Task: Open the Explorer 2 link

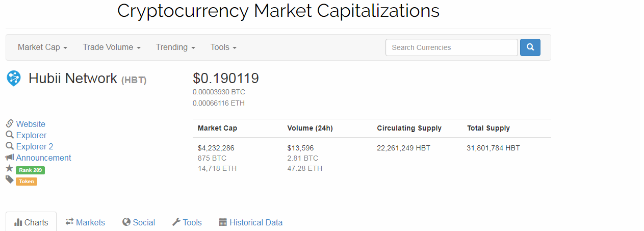Action: [x=35, y=146]
